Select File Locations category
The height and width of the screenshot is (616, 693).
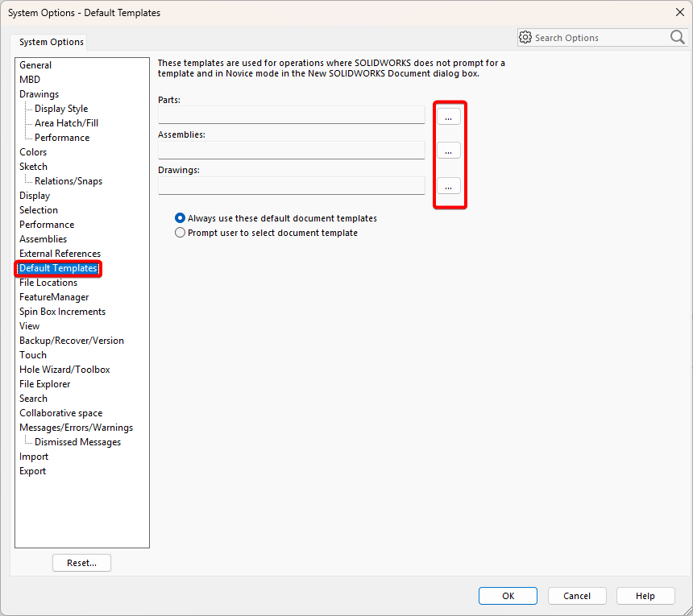[48, 283]
